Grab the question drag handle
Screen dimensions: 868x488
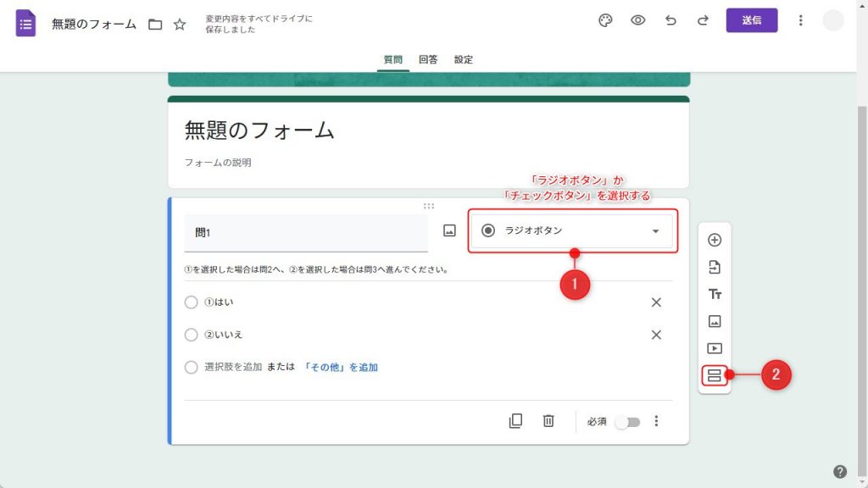point(428,206)
